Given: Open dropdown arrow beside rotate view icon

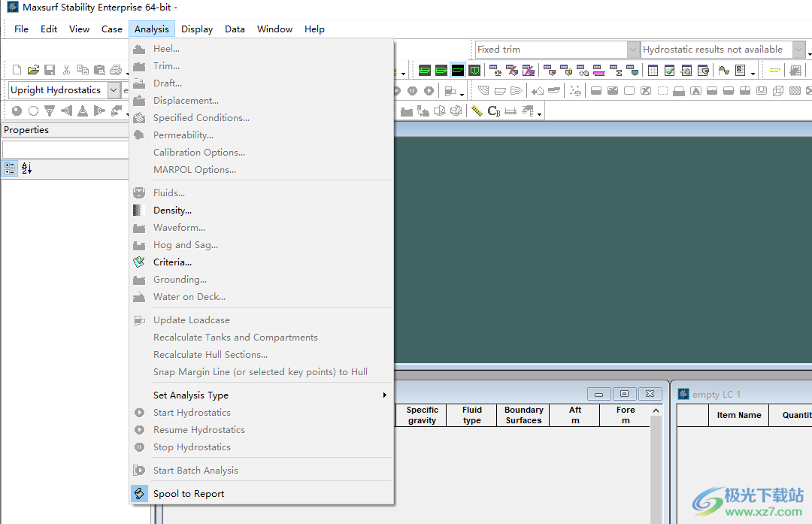Looking at the screenshot, I should (x=127, y=114).
